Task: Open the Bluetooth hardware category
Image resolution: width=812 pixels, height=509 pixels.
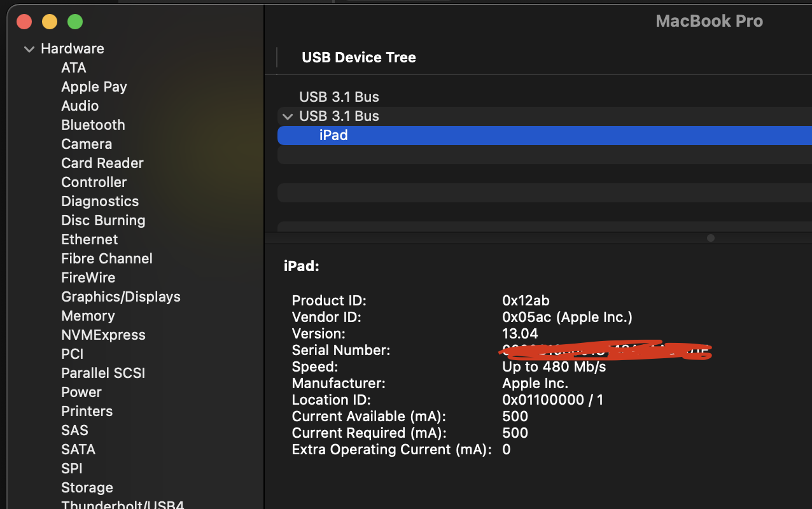Action: [x=93, y=125]
